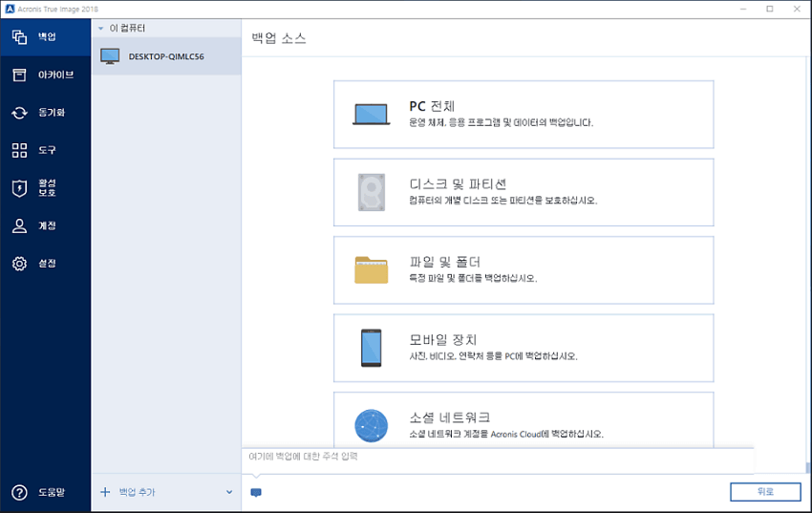Collapse the 이 컴퓨터 group
The image size is (812, 513).
coord(101,29)
